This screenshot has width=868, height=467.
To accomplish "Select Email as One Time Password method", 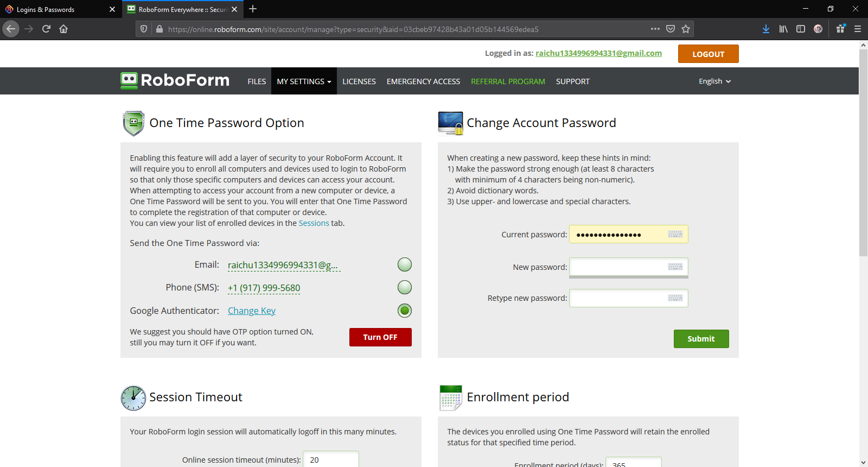I will [x=405, y=264].
